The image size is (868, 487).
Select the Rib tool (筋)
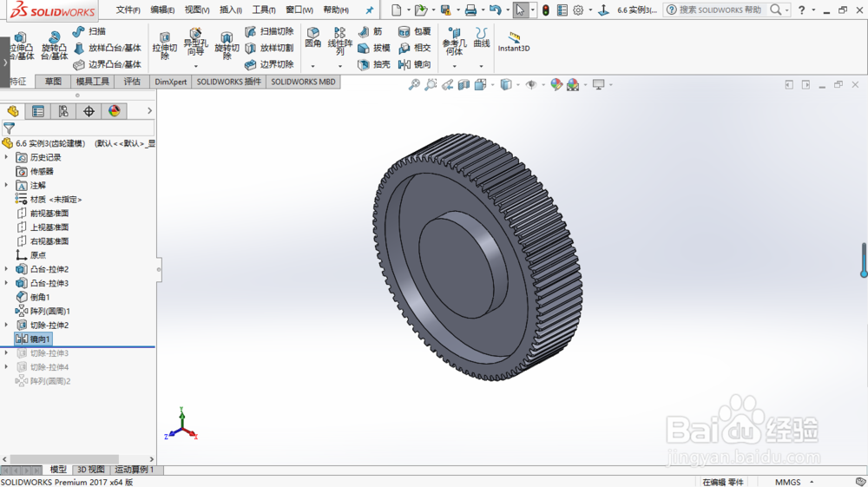click(371, 31)
